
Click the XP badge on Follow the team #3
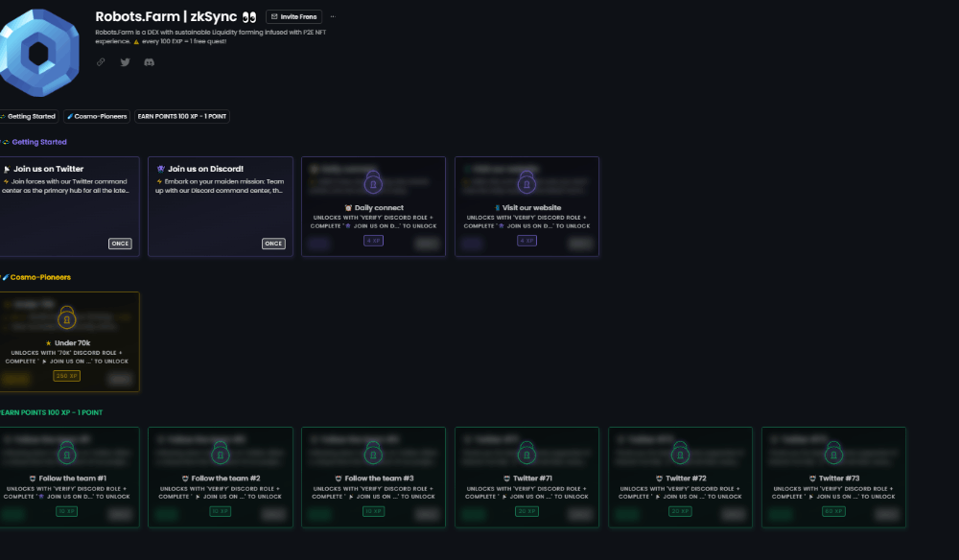[373, 511]
